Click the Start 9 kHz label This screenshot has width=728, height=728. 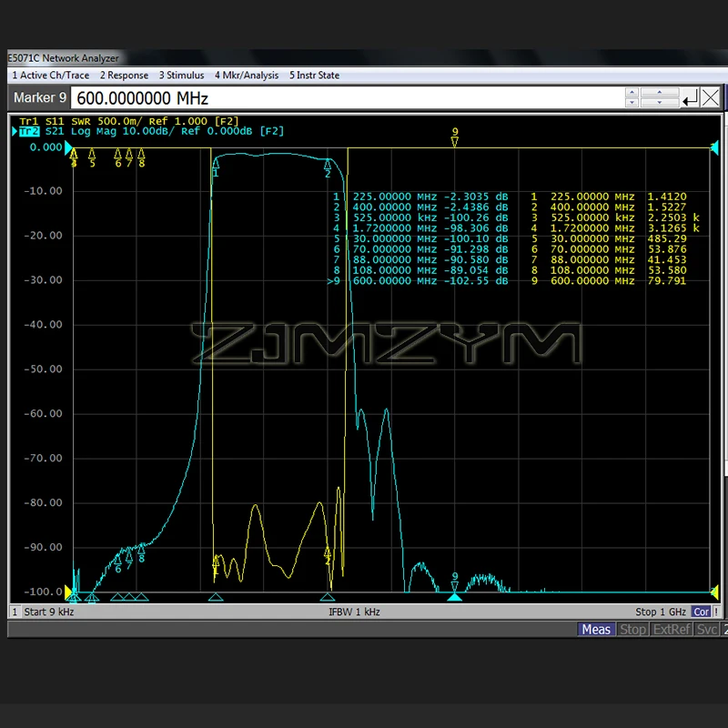pyautogui.click(x=49, y=612)
